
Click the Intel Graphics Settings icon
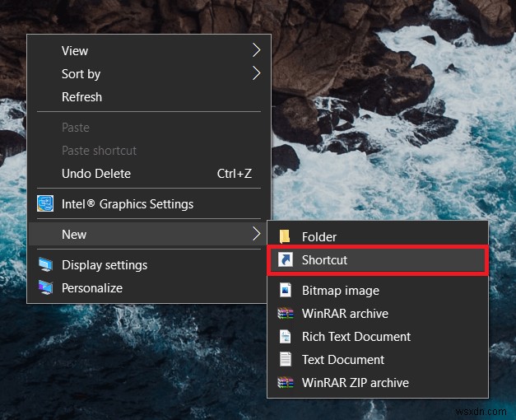[45, 203]
